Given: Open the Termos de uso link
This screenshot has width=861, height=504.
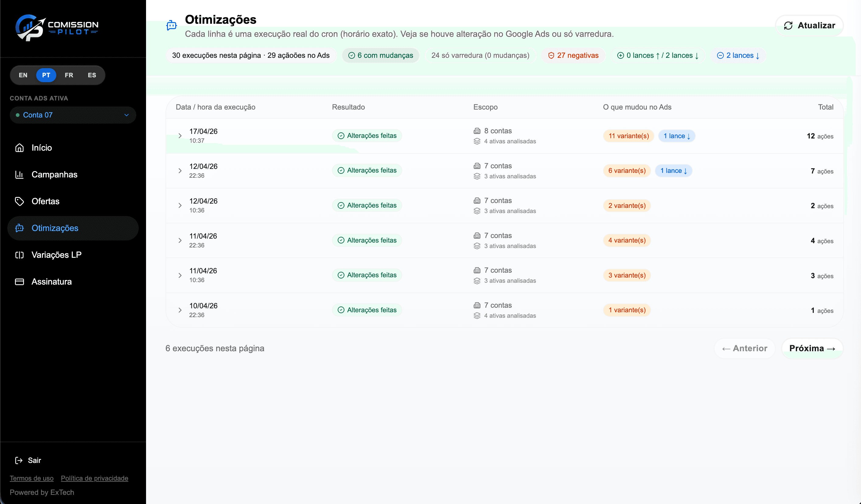Looking at the screenshot, I should pyautogui.click(x=31, y=478).
